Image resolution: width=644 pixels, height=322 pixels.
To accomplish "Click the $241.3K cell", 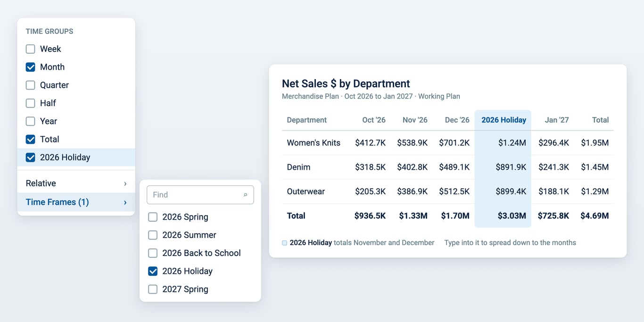I will point(553,167).
